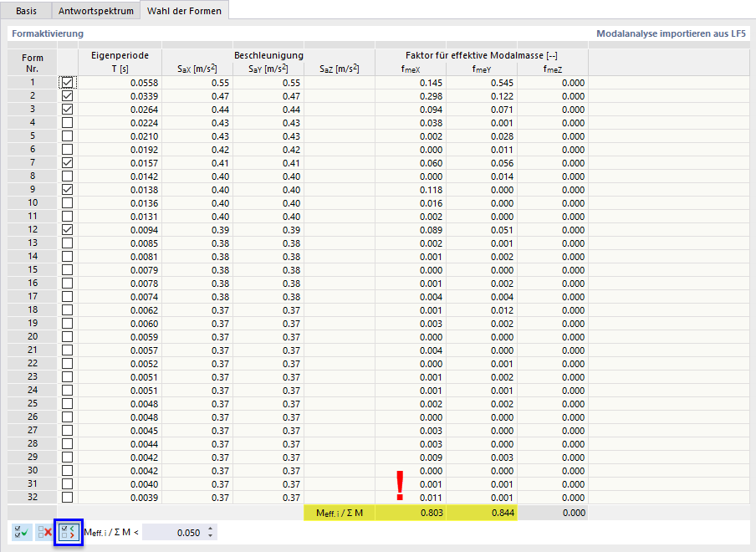Image resolution: width=756 pixels, height=552 pixels.
Task: Select the Wahl der Formen tab
Action: pyautogui.click(x=184, y=11)
